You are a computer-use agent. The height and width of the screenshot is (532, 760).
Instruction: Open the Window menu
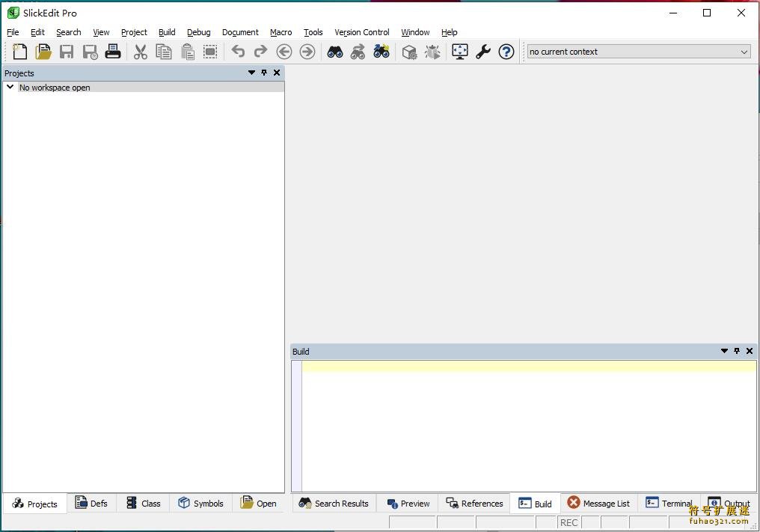point(415,32)
